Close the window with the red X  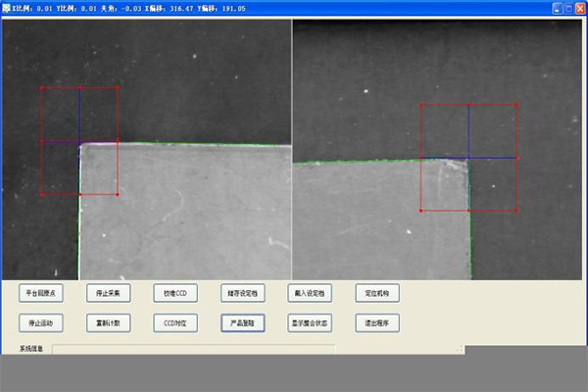click(579, 8)
